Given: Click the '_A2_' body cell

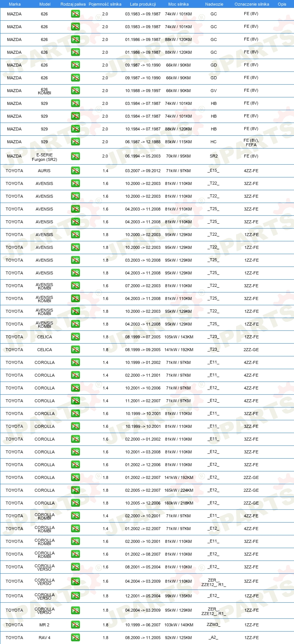Looking at the screenshot, I should 214,638.
